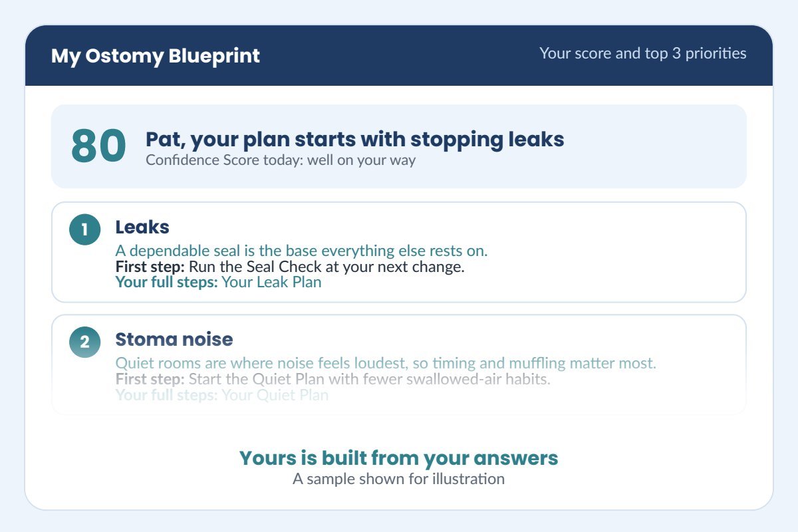Open the Your Quiet Plan link
This screenshot has width=798, height=532.
(x=275, y=395)
